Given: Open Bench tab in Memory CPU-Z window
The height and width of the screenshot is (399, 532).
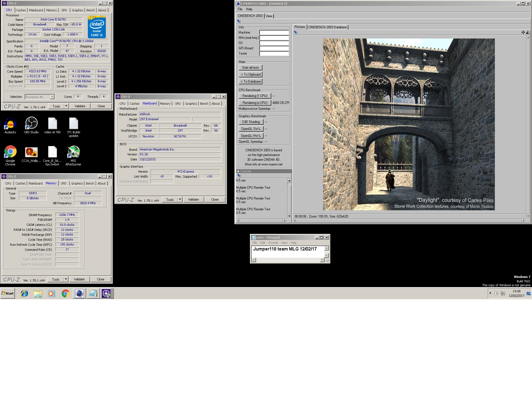Looking at the screenshot, I should pyautogui.click(x=90, y=183).
